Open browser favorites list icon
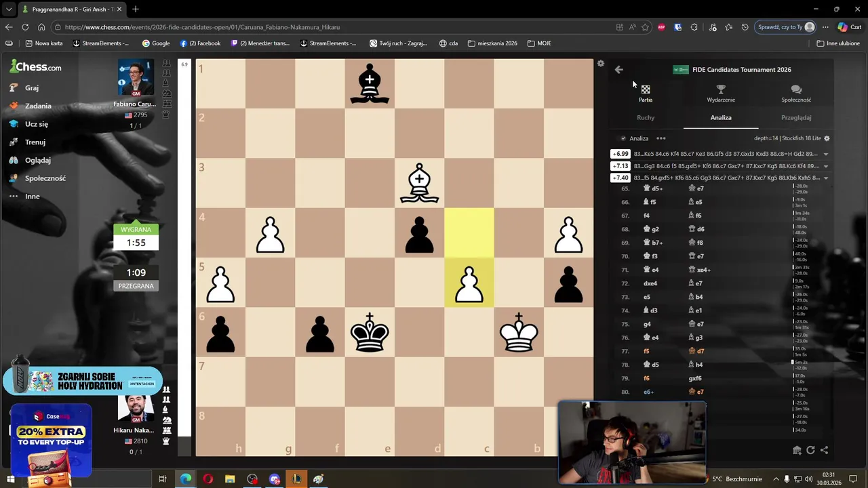The height and width of the screenshot is (488, 868). (x=728, y=27)
